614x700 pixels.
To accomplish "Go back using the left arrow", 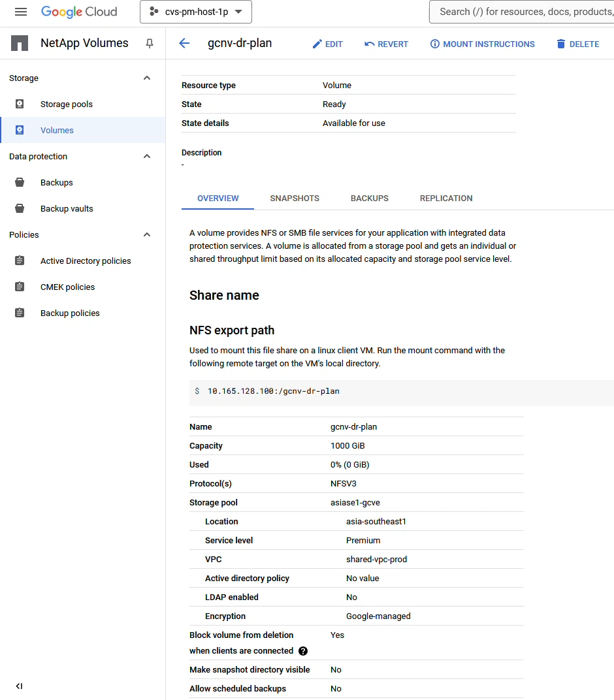I will click(x=184, y=43).
